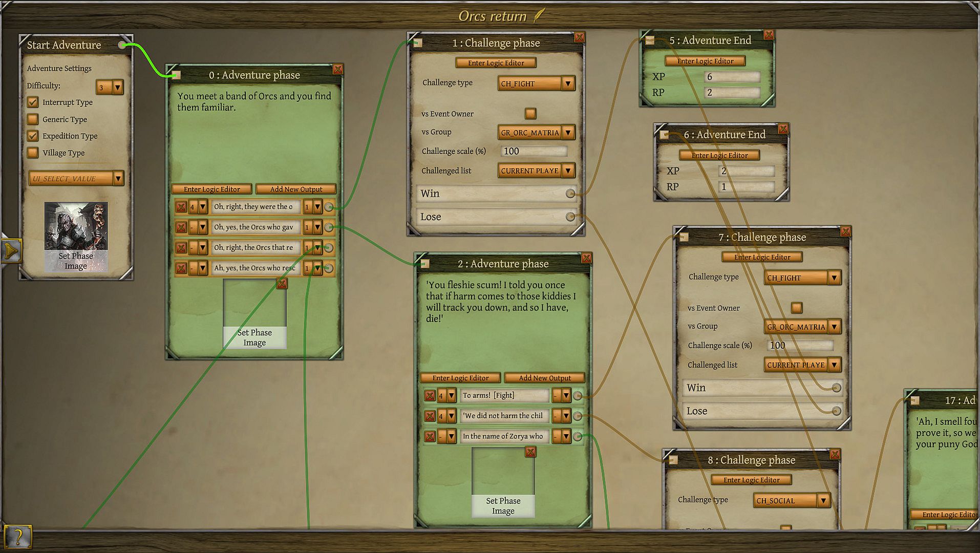Screen dimensions: 980x553
Task: Open Challenge type dropdown in node 1
Action: click(x=537, y=83)
